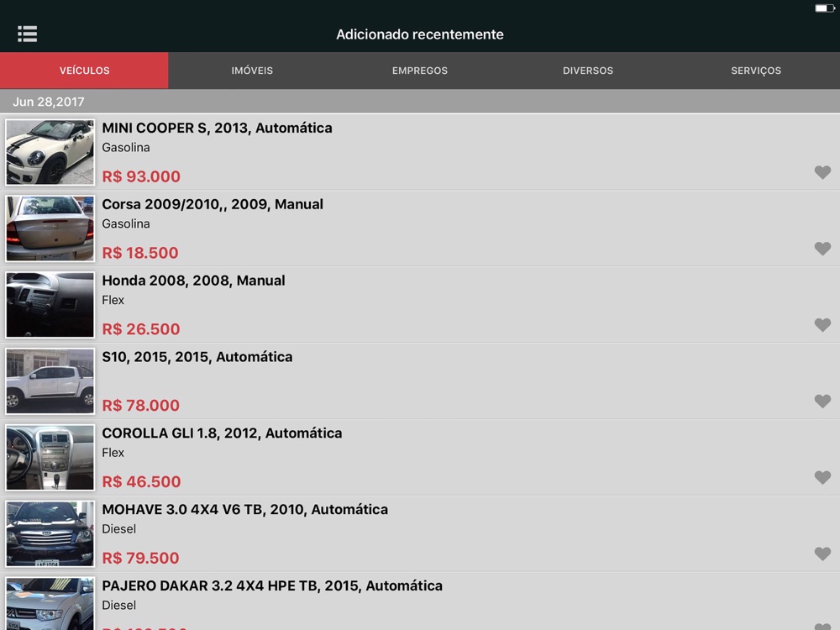The height and width of the screenshot is (630, 840).
Task: Open the MOHAVE SUV thumbnail
Action: tap(50, 533)
